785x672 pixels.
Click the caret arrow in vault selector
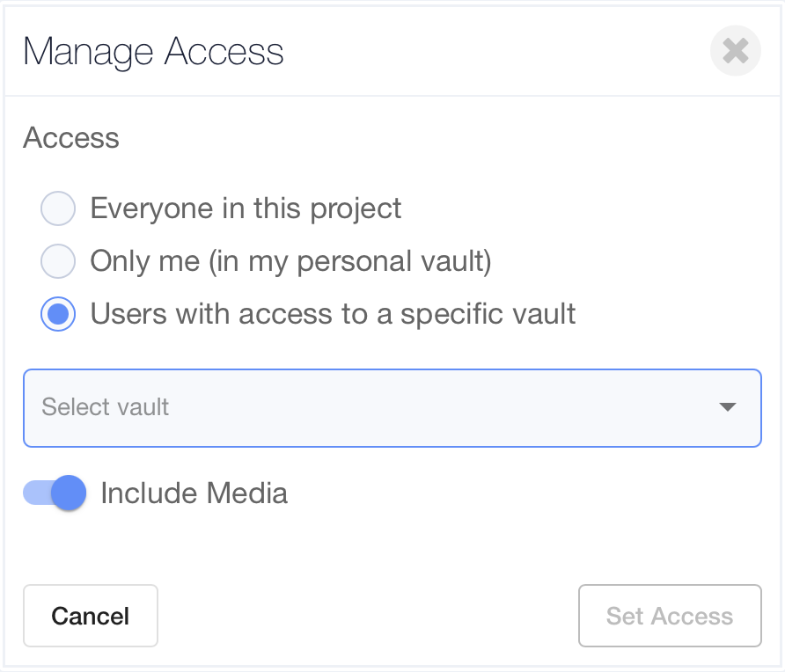click(728, 406)
